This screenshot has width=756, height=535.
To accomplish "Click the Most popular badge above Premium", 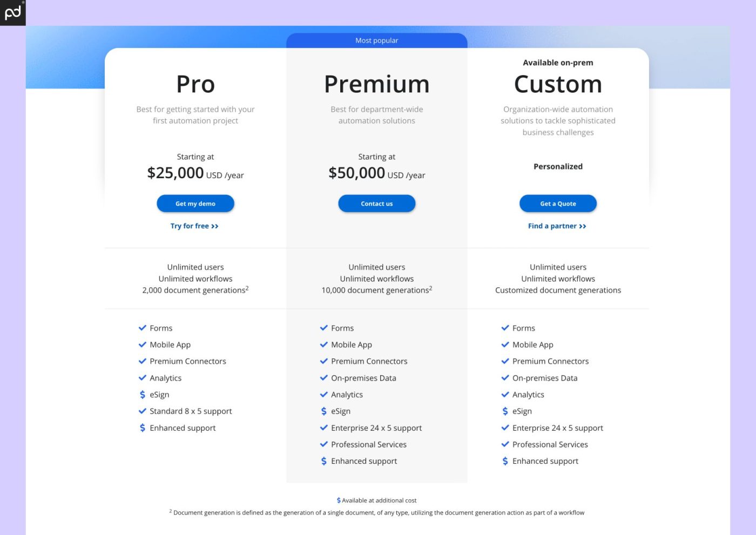I will coord(376,40).
